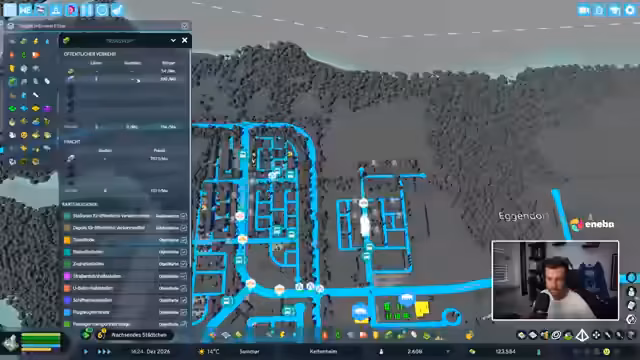Close the Transport info view panel

(184, 40)
